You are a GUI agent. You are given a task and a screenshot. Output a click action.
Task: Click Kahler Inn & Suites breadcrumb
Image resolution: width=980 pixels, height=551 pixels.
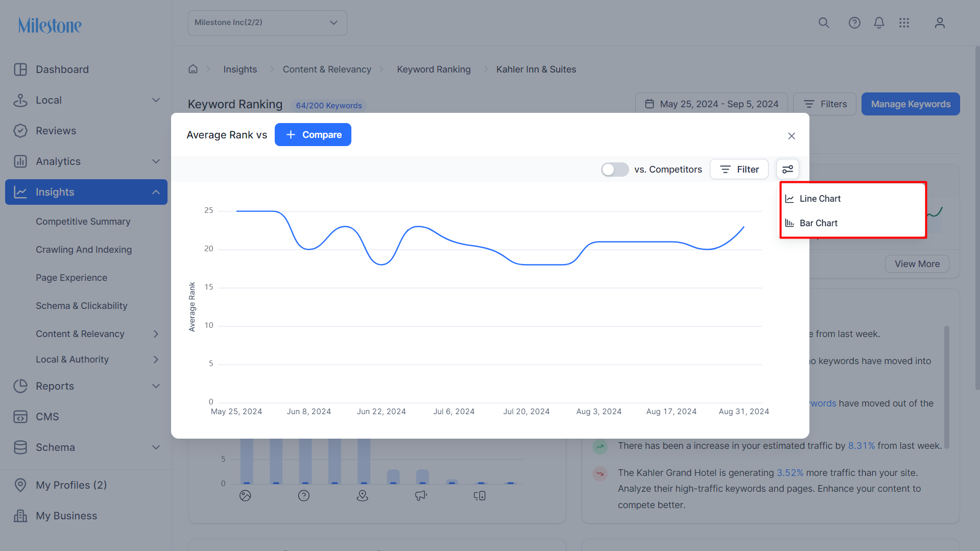point(536,69)
